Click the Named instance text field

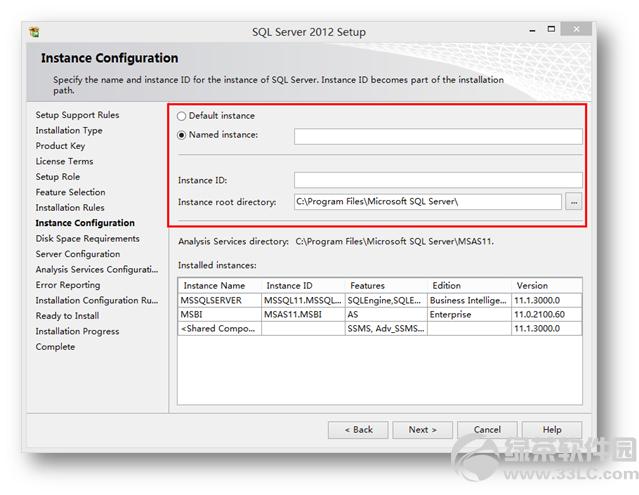click(x=438, y=136)
